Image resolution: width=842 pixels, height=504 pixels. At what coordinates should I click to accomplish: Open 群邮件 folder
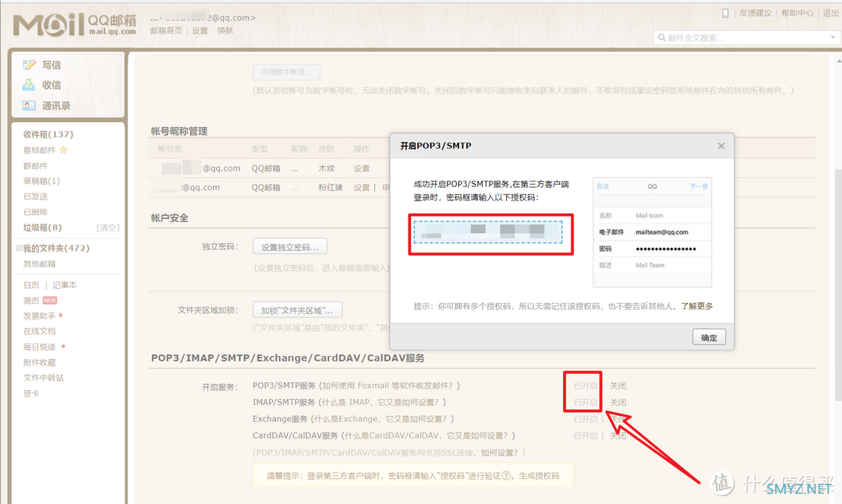click(x=35, y=166)
